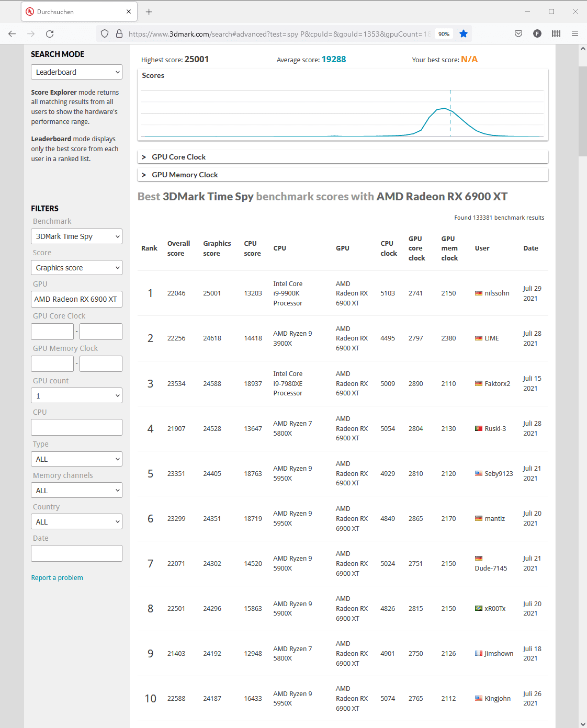This screenshot has height=728, width=587.
Task: Open a new browser tab
Action: pyautogui.click(x=149, y=12)
